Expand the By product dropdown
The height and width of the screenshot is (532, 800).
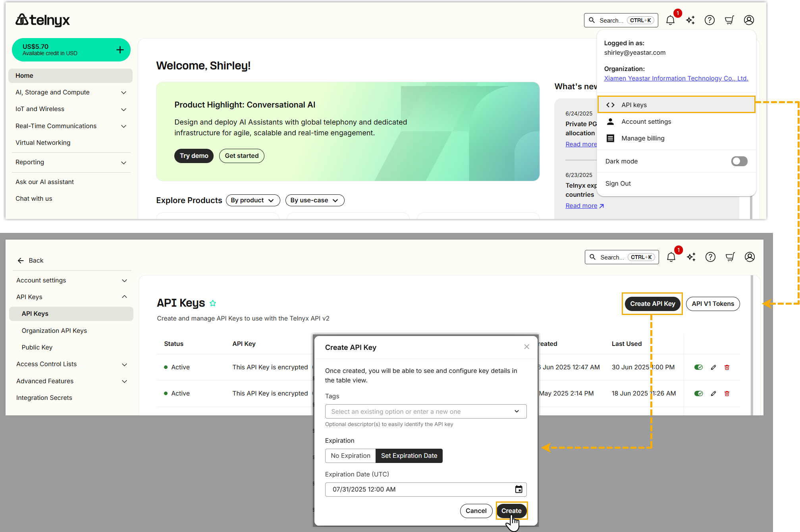[253, 200]
